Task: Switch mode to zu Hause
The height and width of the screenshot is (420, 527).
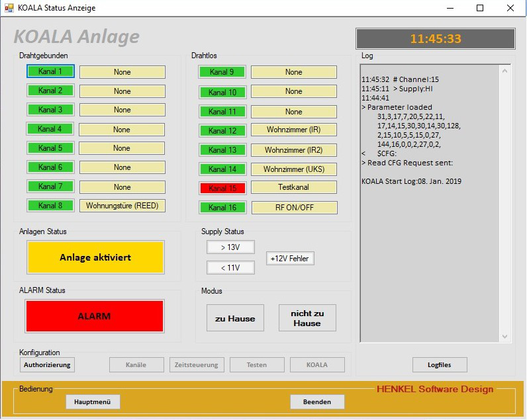Action: click(x=235, y=318)
